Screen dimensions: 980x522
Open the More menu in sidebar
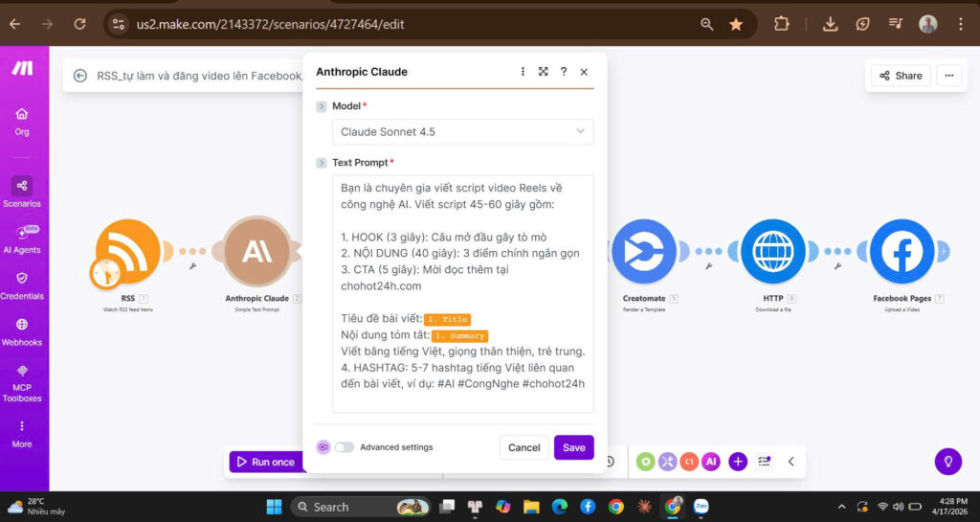[x=21, y=433]
